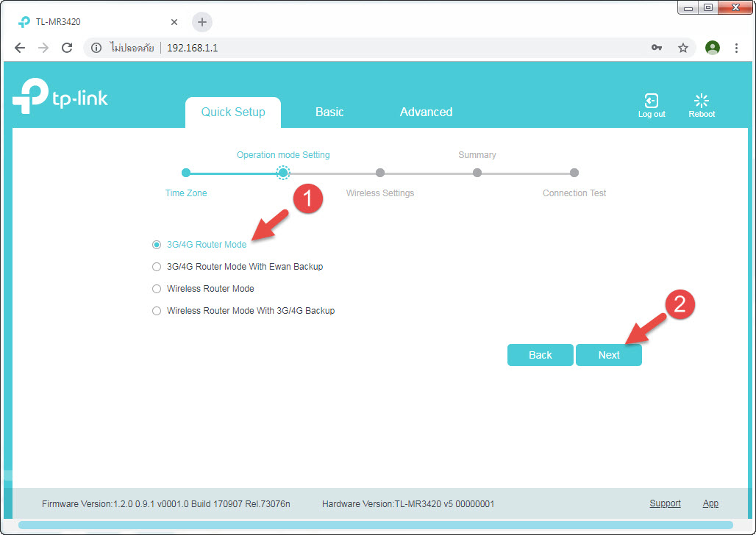Click the Connection Test step marker
The width and height of the screenshot is (756, 535).
pos(574,173)
